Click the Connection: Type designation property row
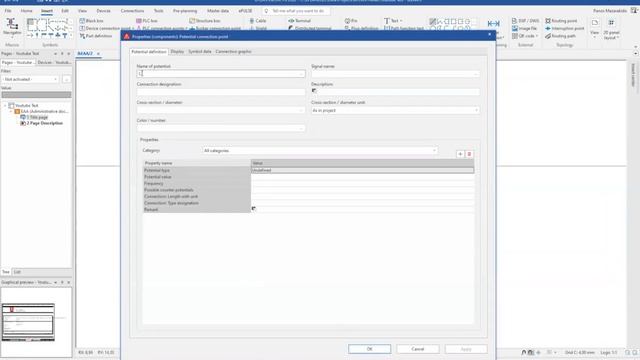640x360 pixels. pos(309,203)
